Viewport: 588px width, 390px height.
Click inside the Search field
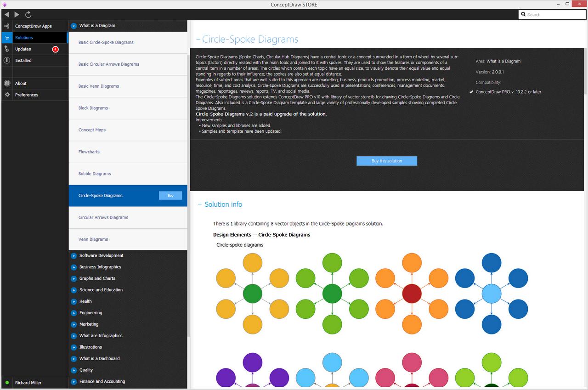(552, 15)
